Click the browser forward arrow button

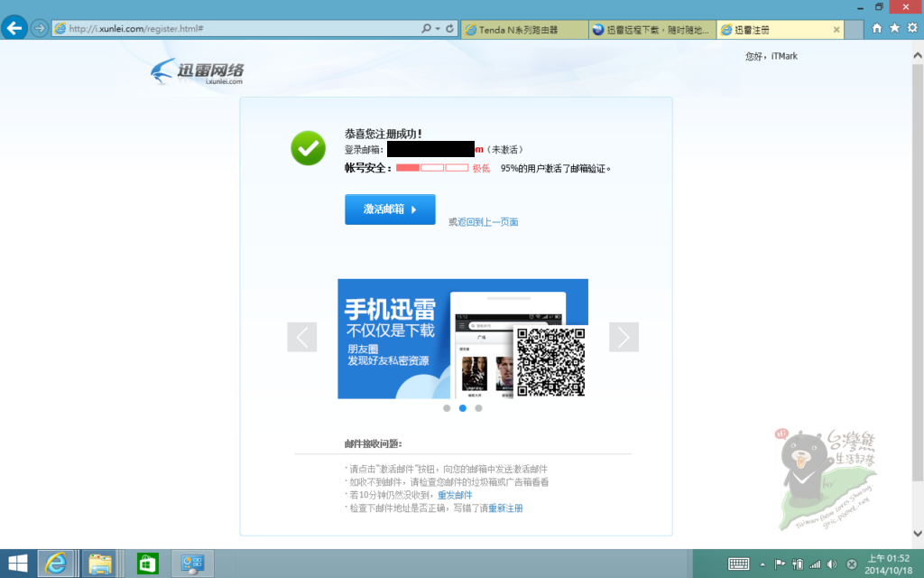pos(40,28)
